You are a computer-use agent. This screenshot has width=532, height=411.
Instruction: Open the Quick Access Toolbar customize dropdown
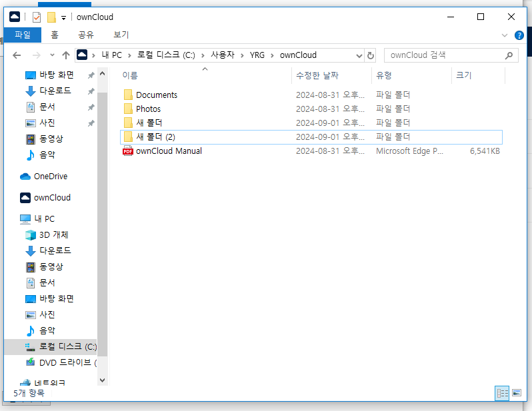63,17
